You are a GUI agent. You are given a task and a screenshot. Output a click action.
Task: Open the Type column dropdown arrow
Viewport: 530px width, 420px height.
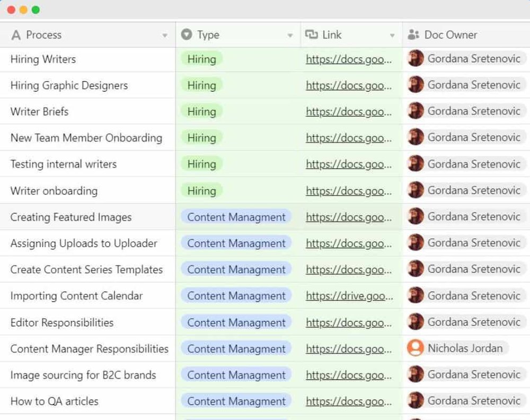coord(290,34)
